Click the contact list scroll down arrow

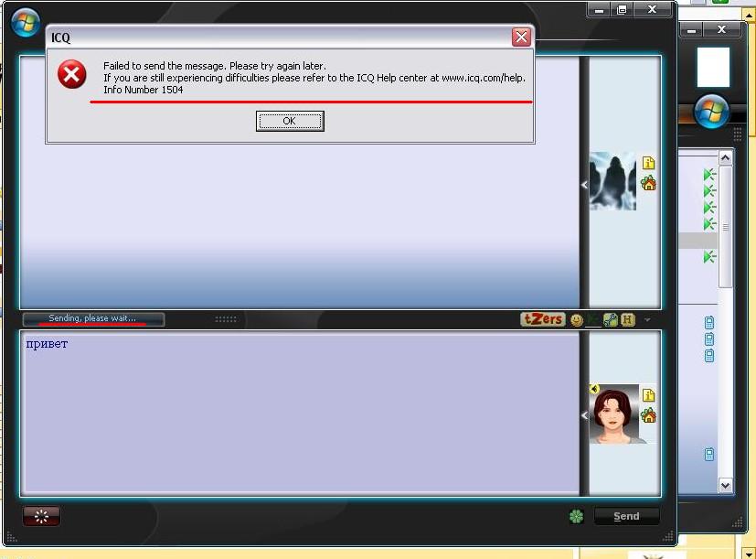click(726, 485)
